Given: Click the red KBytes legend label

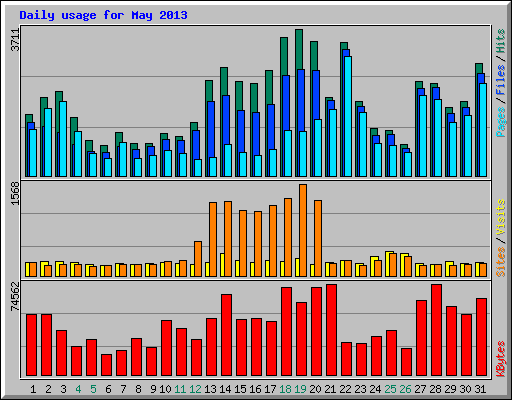Looking at the screenshot, I should [501, 359].
